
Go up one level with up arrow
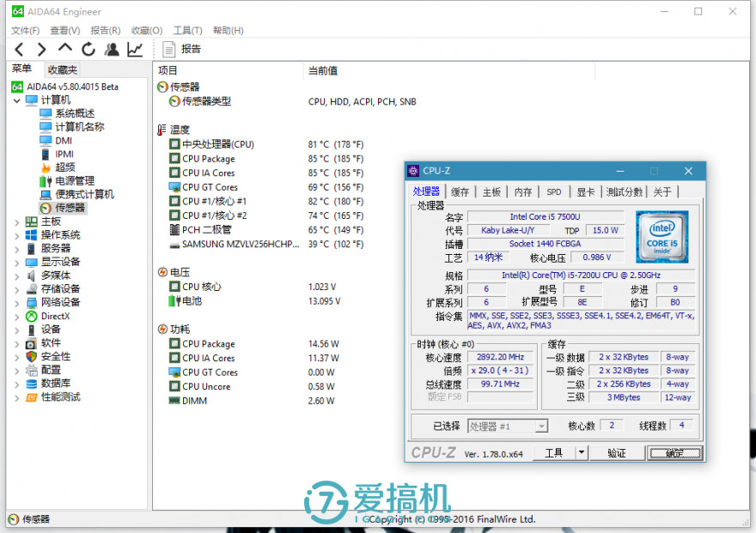(65, 49)
